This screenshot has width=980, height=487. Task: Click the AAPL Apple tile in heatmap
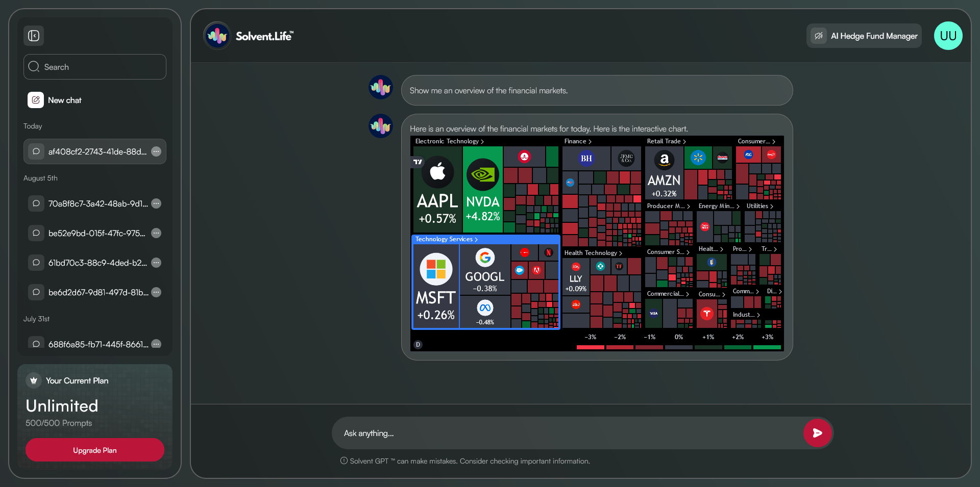coord(437,190)
